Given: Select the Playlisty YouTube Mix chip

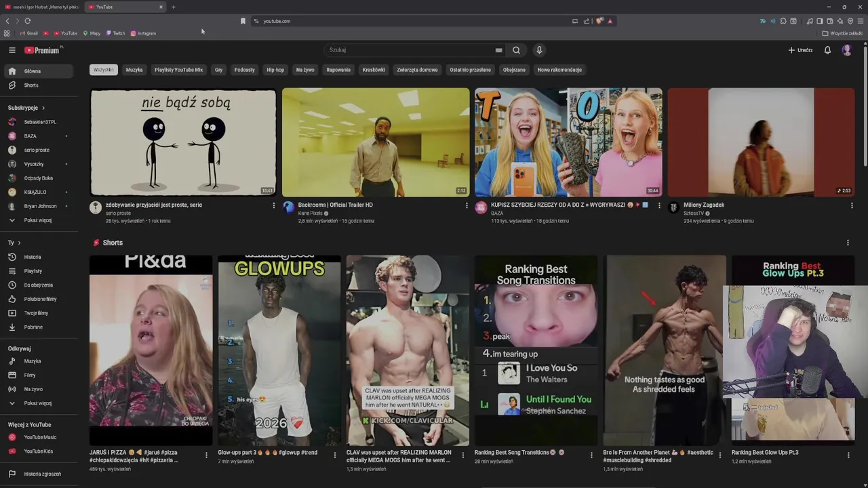Looking at the screenshot, I should (178, 70).
